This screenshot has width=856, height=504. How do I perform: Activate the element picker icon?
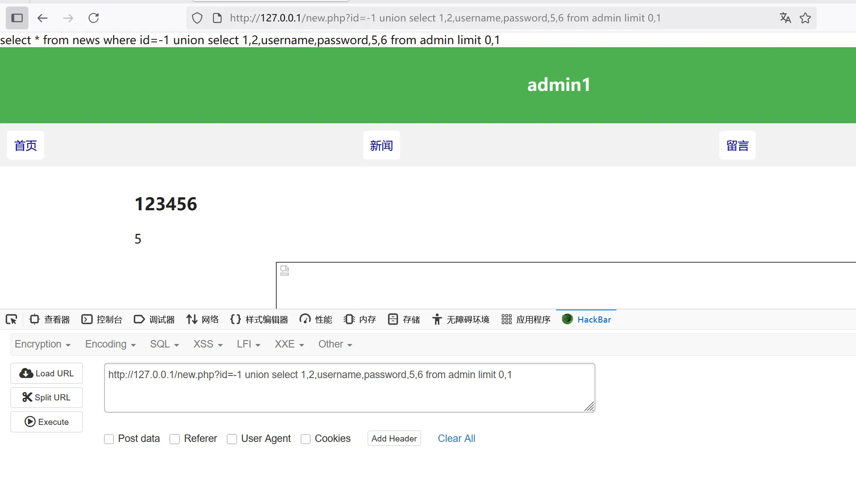[x=11, y=320]
